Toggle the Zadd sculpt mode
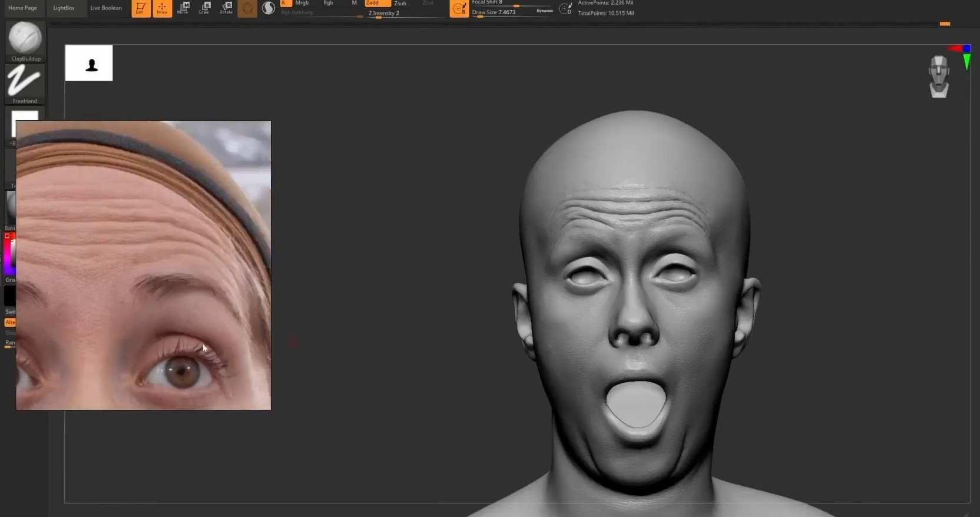 tap(377, 3)
